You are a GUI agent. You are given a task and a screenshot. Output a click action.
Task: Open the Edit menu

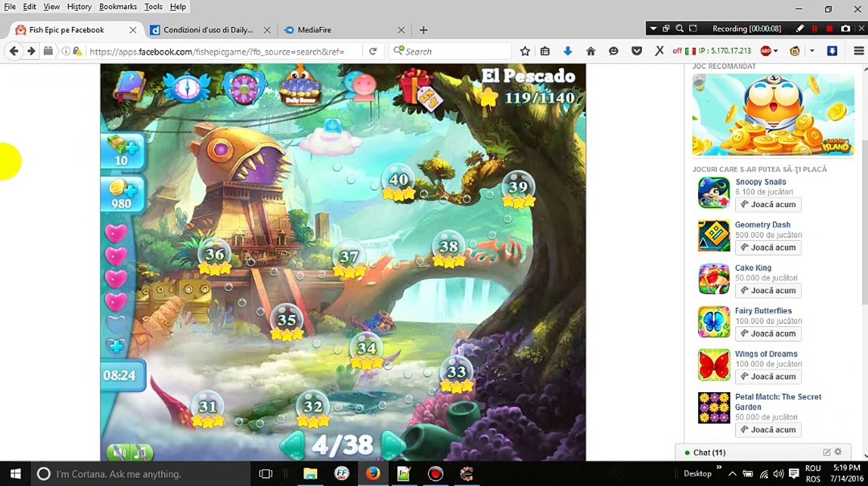30,7
